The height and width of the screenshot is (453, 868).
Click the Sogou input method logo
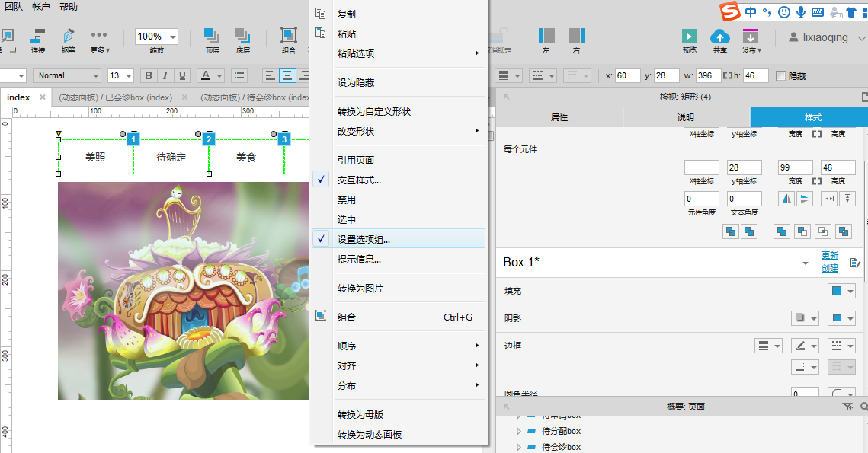click(x=729, y=11)
